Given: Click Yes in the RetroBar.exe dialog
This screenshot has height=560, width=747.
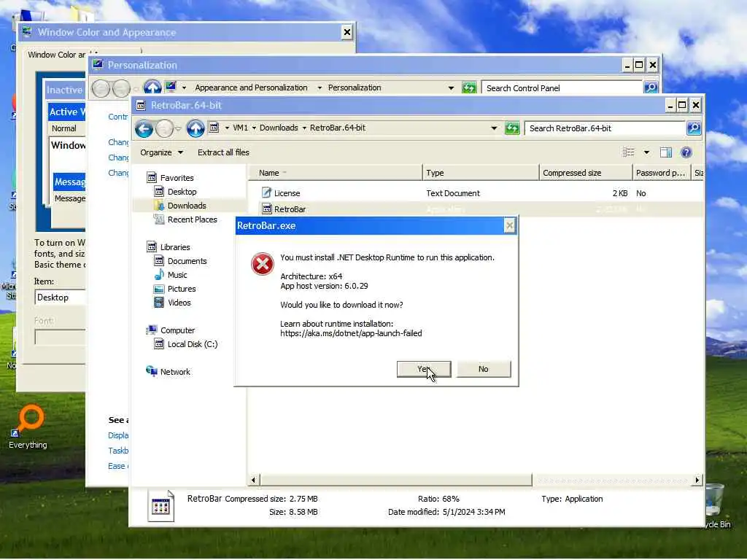Looking at the screenshot, I should (x=424, y=369).
